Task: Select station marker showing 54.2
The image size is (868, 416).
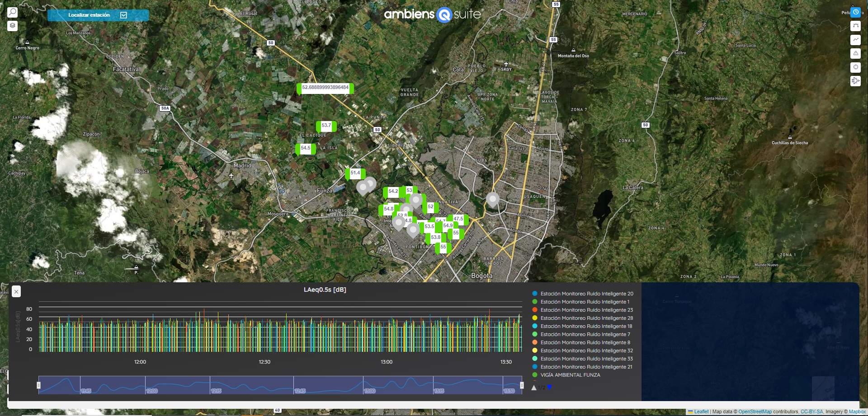Action: click(393, 192)
